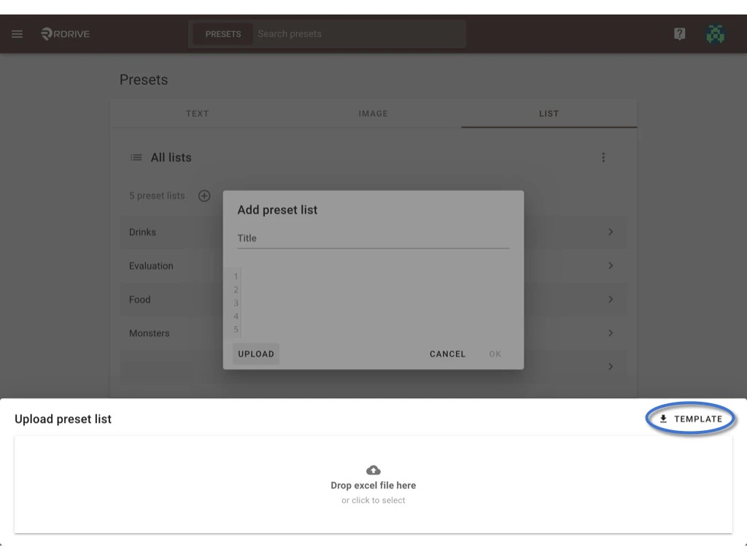Viewport: 747px width, 560px height.
Task: Click the list icon beside All lists
Action: [136, 157]
